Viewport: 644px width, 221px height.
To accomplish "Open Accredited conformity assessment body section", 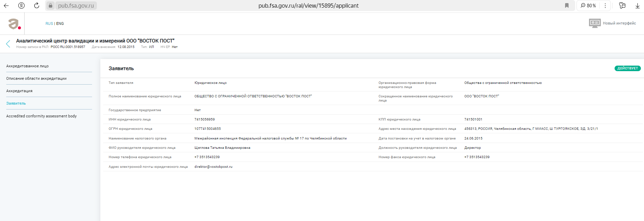I will coord(42,116).
